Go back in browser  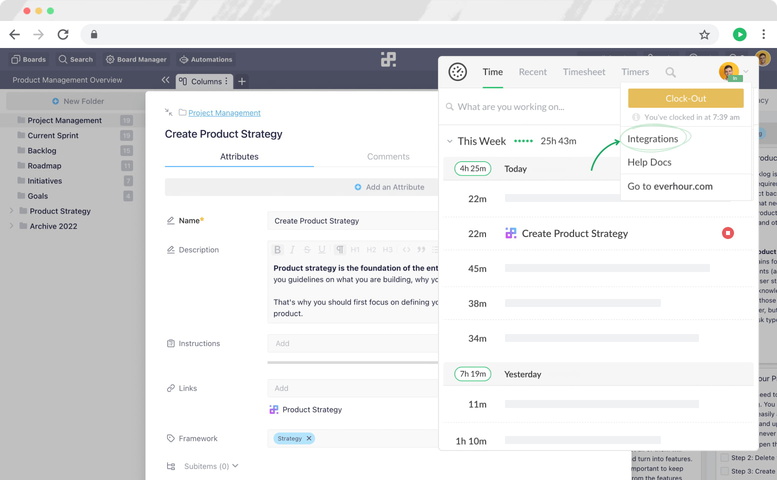pos(15,34)
